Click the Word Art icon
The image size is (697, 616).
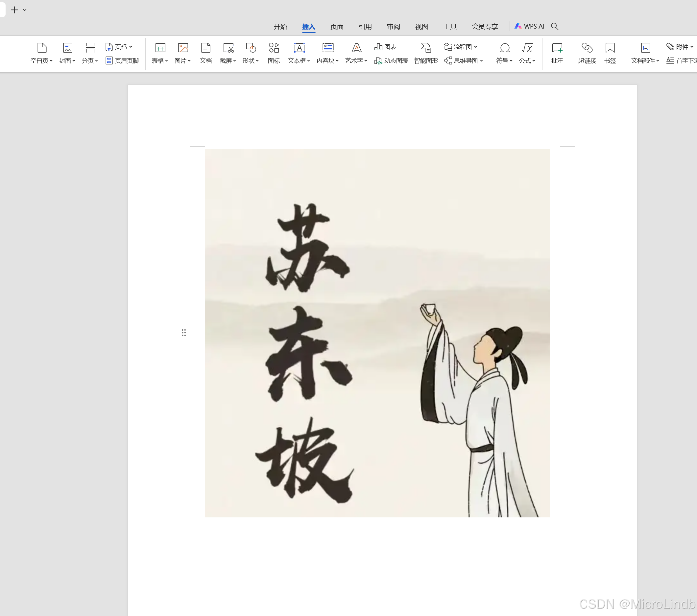[356, 48]
